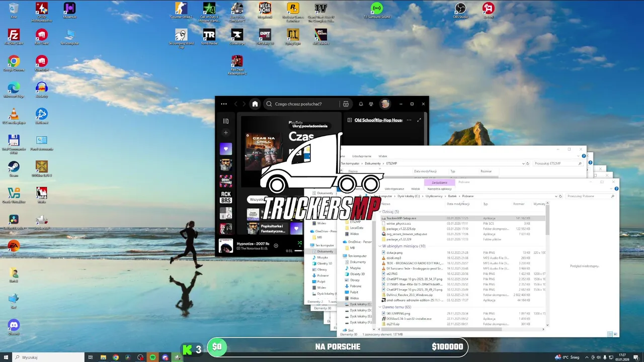Open Dying Light desktop icon
644x362 pixels.
292,37
